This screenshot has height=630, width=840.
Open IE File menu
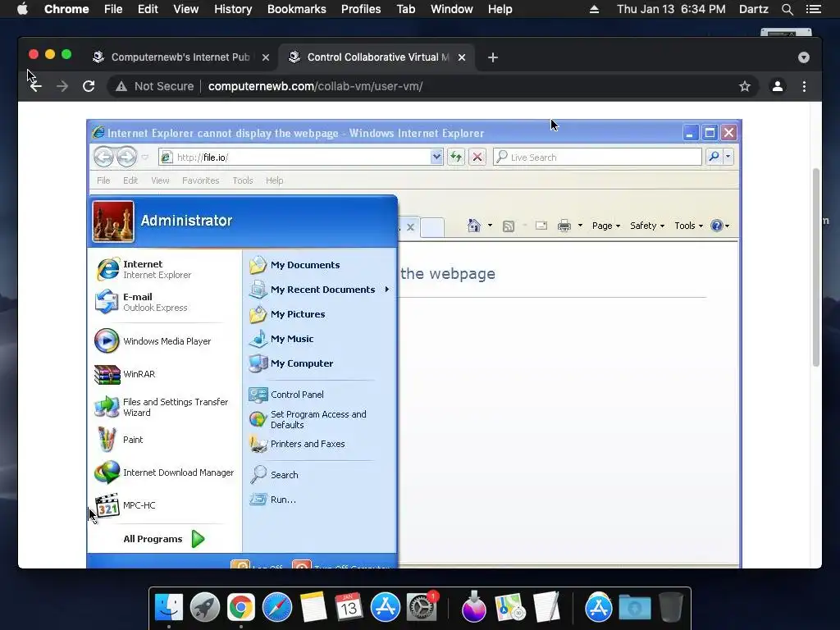point(103,180)
